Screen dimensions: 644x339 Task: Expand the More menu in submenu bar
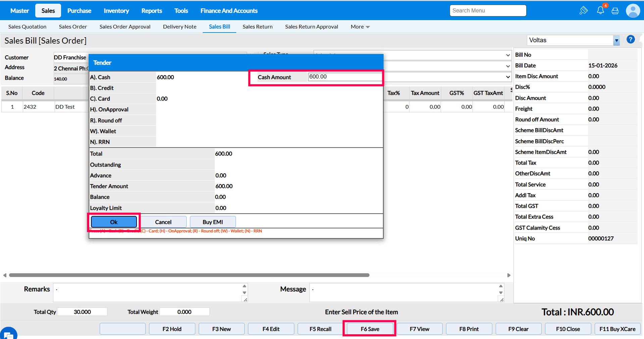(360, 27)
